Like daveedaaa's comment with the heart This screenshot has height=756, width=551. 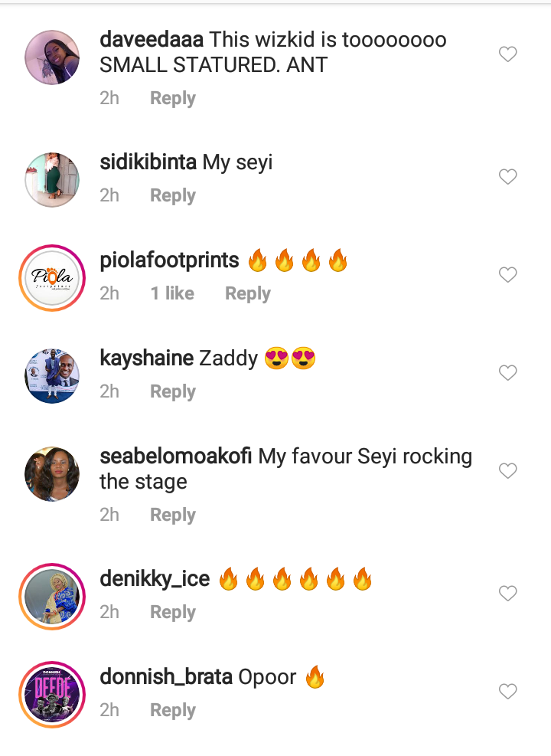(507, 54)
